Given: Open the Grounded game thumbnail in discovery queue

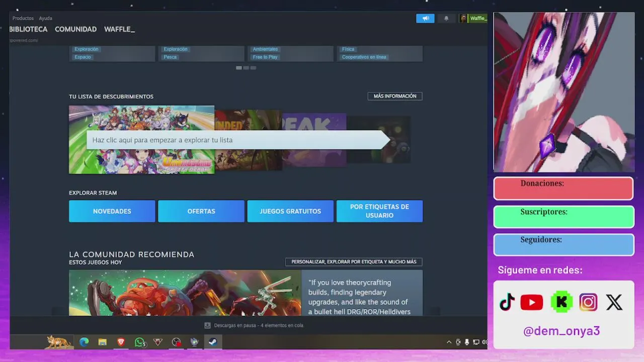Looking at the screenshot, I should (x=248, y=140).
